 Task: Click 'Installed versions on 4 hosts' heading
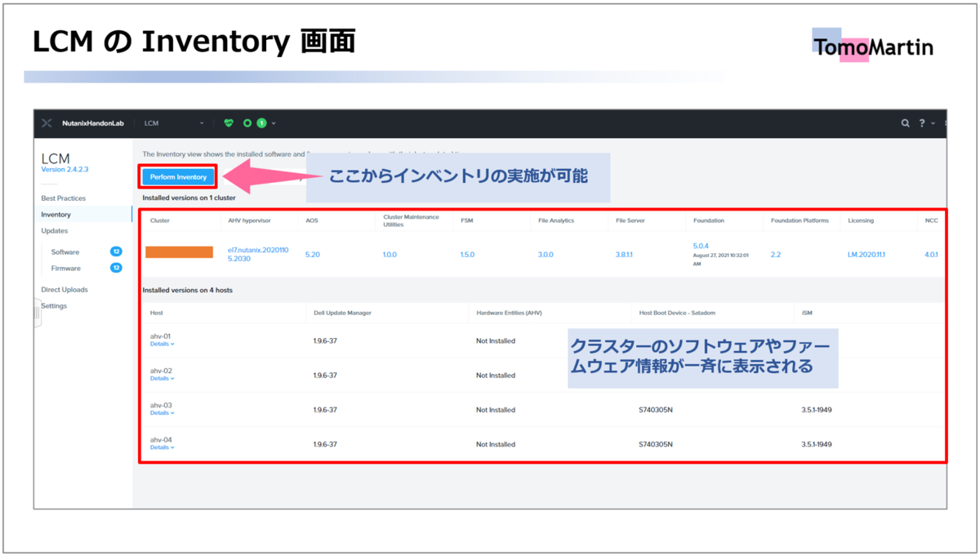187,290
